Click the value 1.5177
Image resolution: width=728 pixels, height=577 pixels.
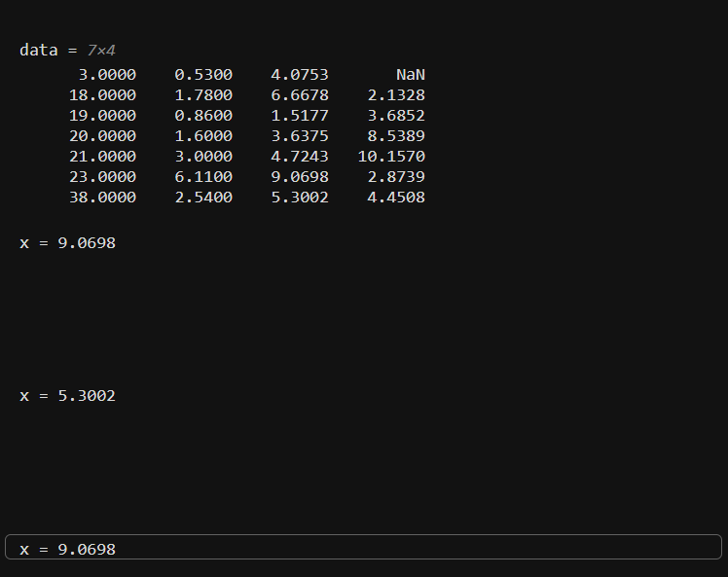click(x=300, y=115)
